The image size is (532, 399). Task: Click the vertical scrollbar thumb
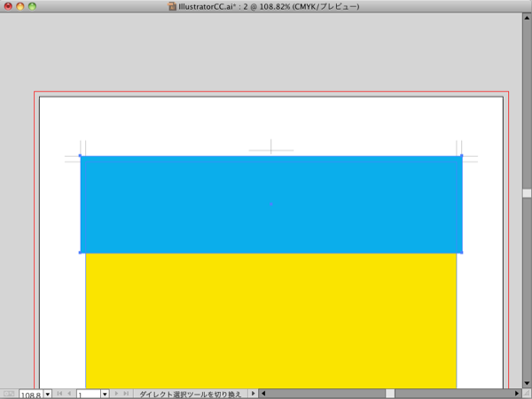coord(526,192)
